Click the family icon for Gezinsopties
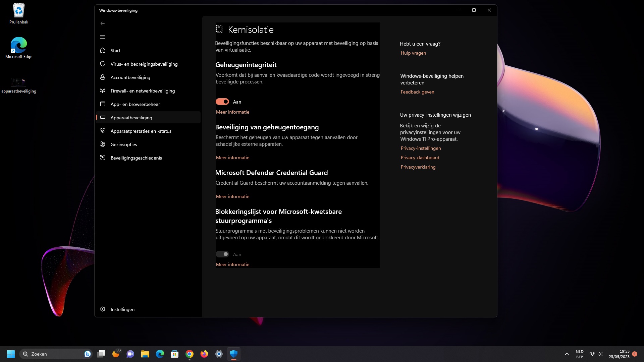The width and height of the screenshot is (644, 362). point(103,144)
